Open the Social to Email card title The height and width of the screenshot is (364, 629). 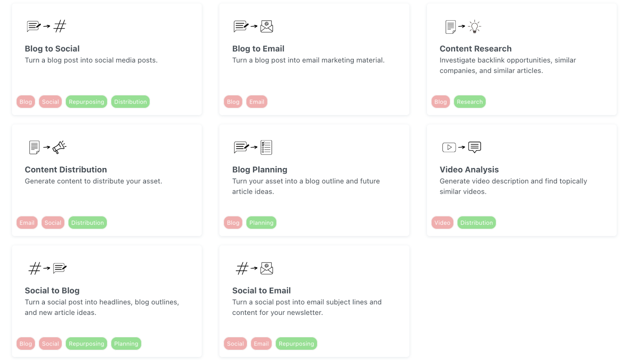261,291
